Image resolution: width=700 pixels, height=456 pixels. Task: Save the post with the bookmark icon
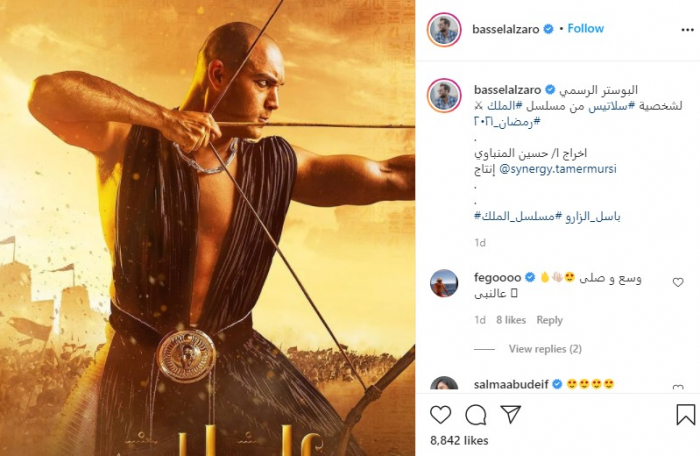tap(685, 414)
